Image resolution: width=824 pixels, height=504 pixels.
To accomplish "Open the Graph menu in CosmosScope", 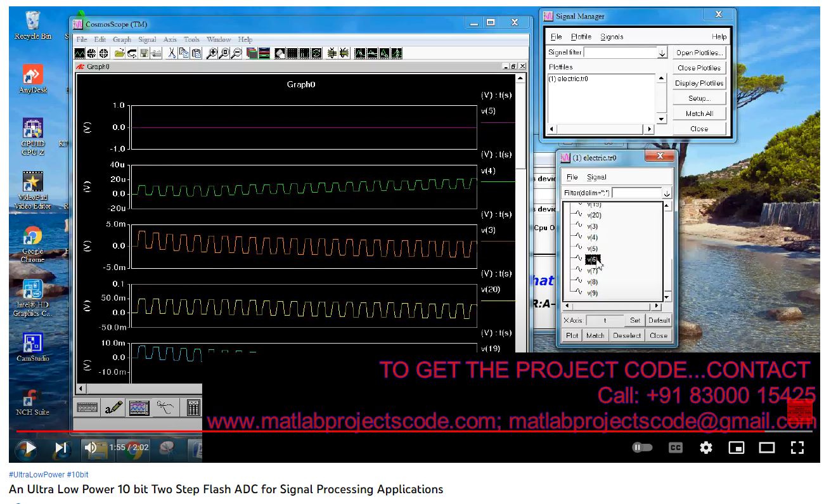I will coord(122,39).
